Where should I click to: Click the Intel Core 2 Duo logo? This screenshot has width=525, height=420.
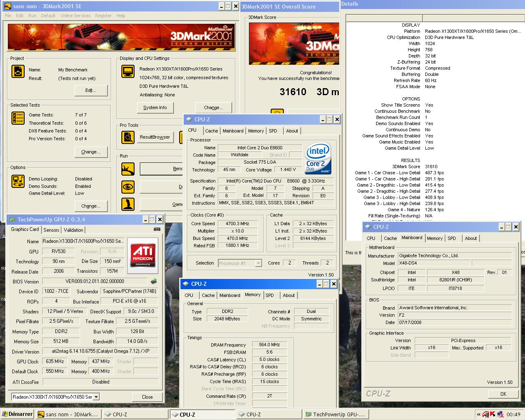click(318, 158)
